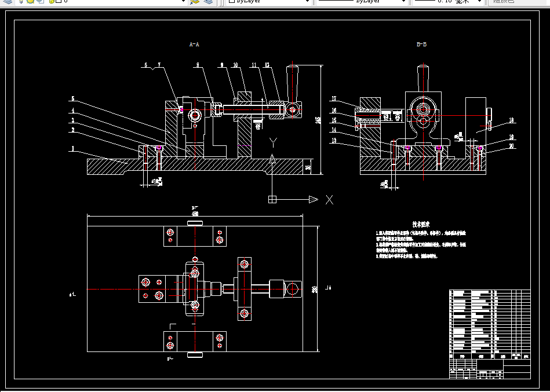Screen dimensions: 550x392
Task: Select the 480 width dimension text
Action: (195, 213)
